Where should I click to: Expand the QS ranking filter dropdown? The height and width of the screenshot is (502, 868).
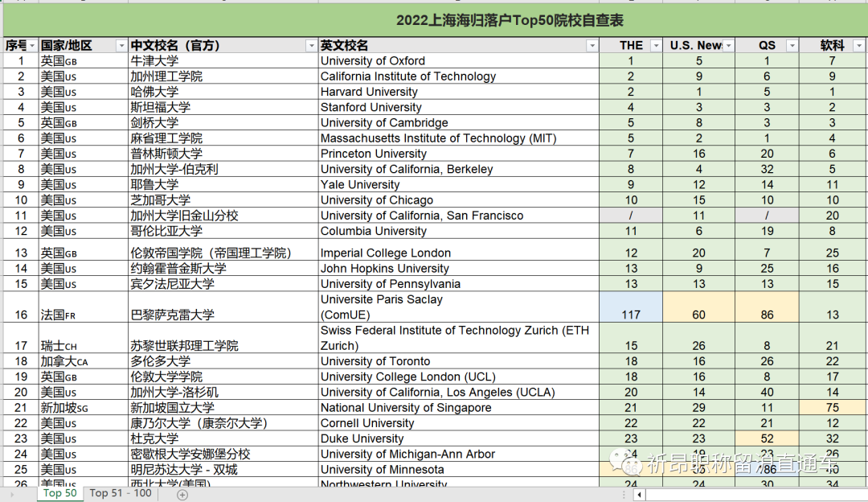792,46
